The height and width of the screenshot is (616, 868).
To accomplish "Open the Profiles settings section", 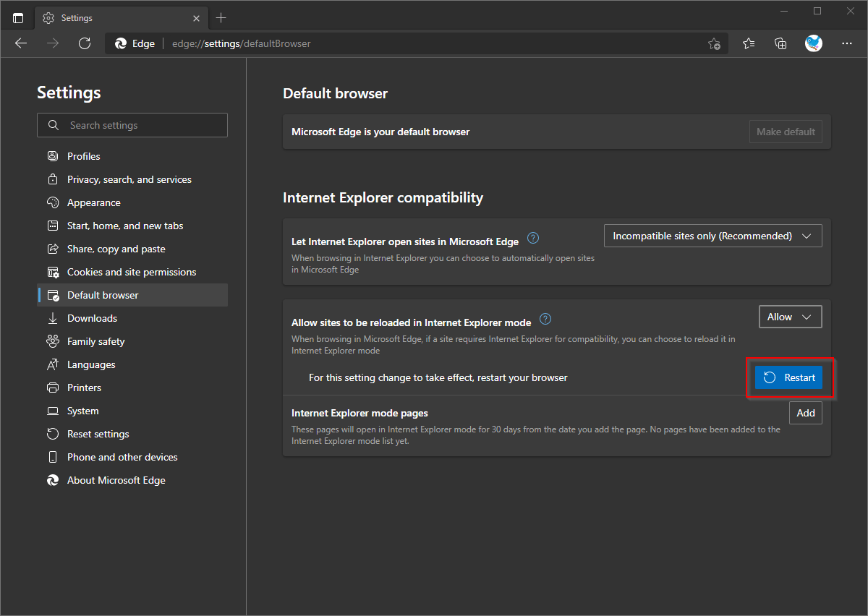I will [x=82, y=155].
